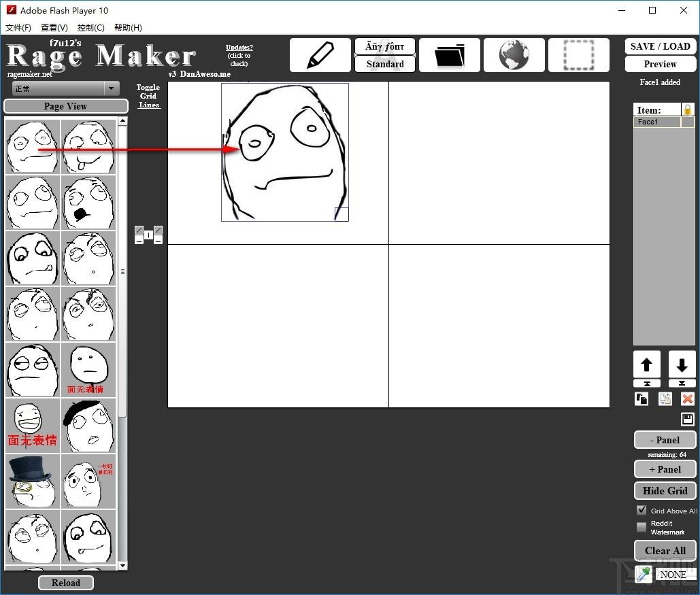Click the v3 DanAweso.me text
The image size is (700, 595).
[199, 74]
